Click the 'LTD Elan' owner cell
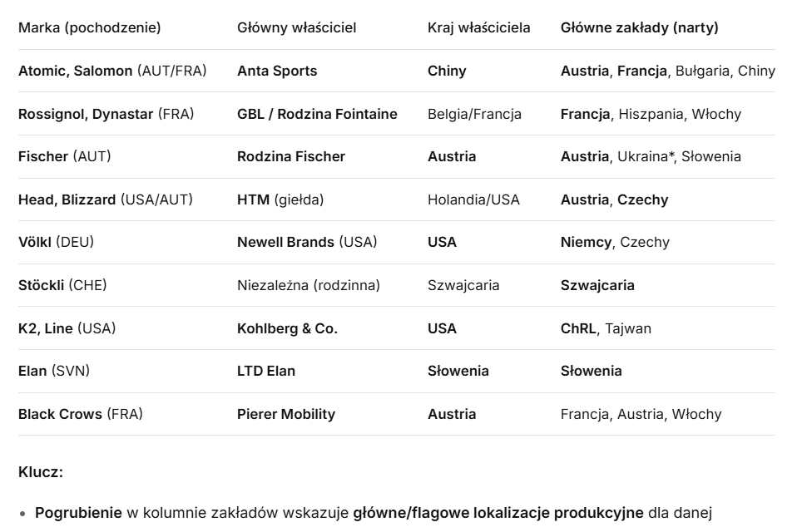 266,371
